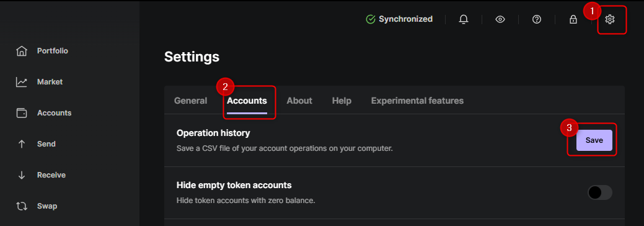
Task: Click the Market chart icon
Action: (21, 82)
